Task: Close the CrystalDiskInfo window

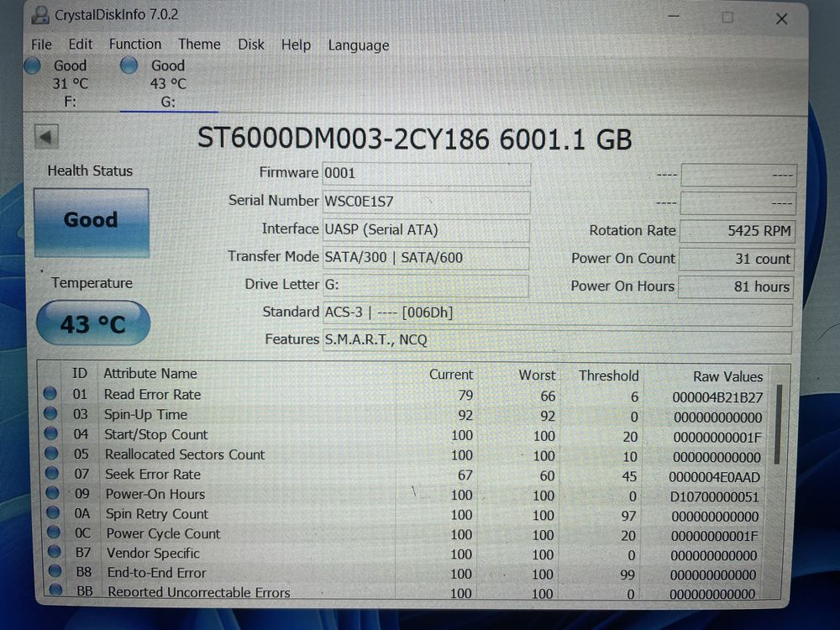Action: 781,18
